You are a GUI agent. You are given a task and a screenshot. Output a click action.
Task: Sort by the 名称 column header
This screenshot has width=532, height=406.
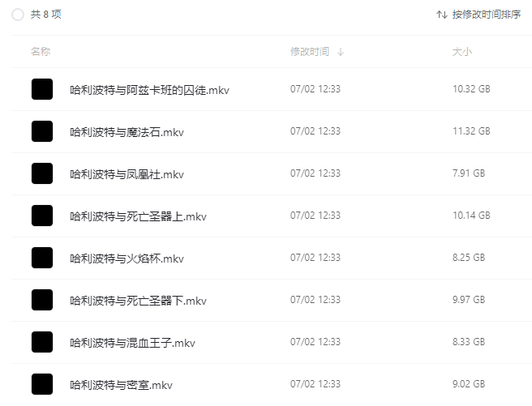coord(41,52)
